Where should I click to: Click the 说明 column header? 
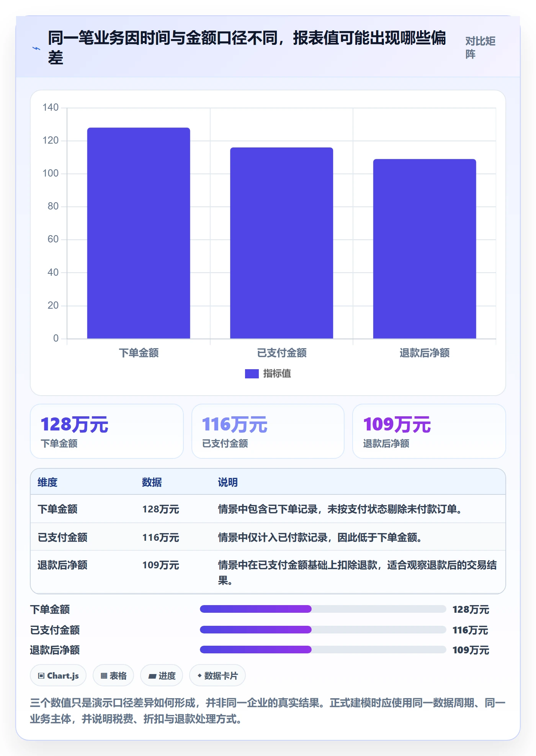click(x=228, y=482)
